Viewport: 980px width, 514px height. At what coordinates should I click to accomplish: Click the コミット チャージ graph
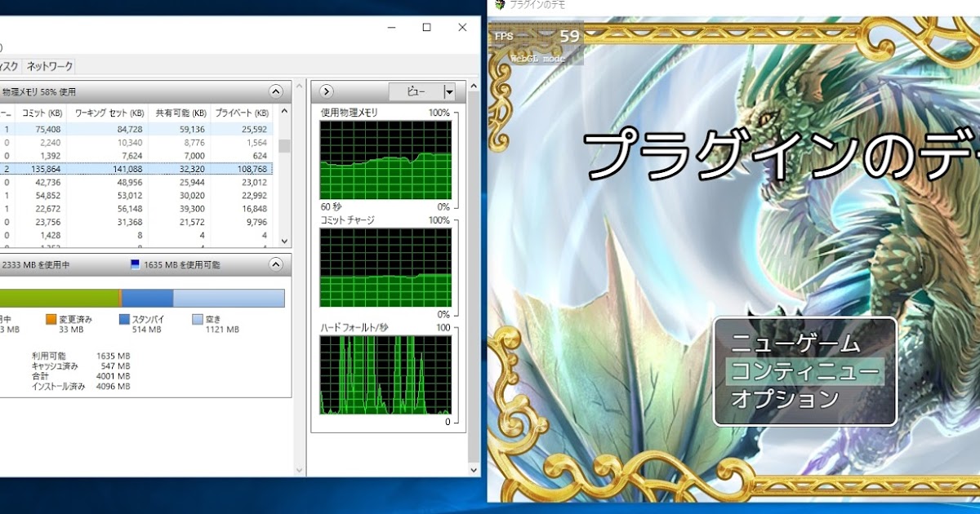coord(385,268)
